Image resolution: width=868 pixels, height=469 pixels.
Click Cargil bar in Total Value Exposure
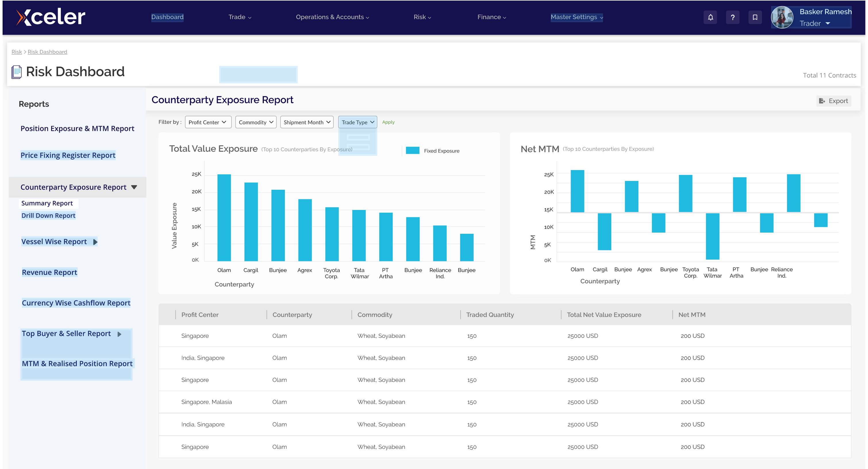pyautogui.click(x=251, y=221)
